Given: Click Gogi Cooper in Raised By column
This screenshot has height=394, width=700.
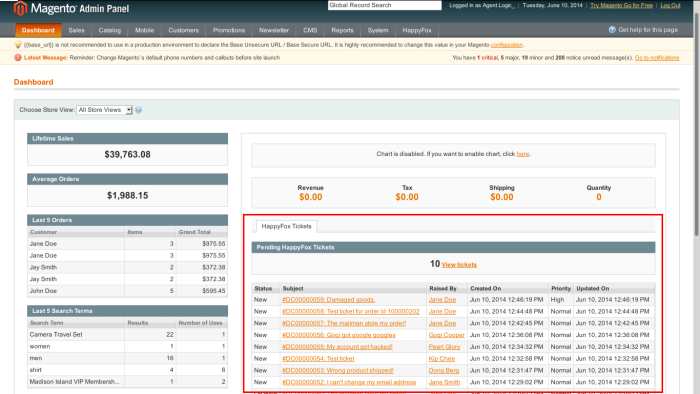Looking at the screenshot, I should [446, 335].
